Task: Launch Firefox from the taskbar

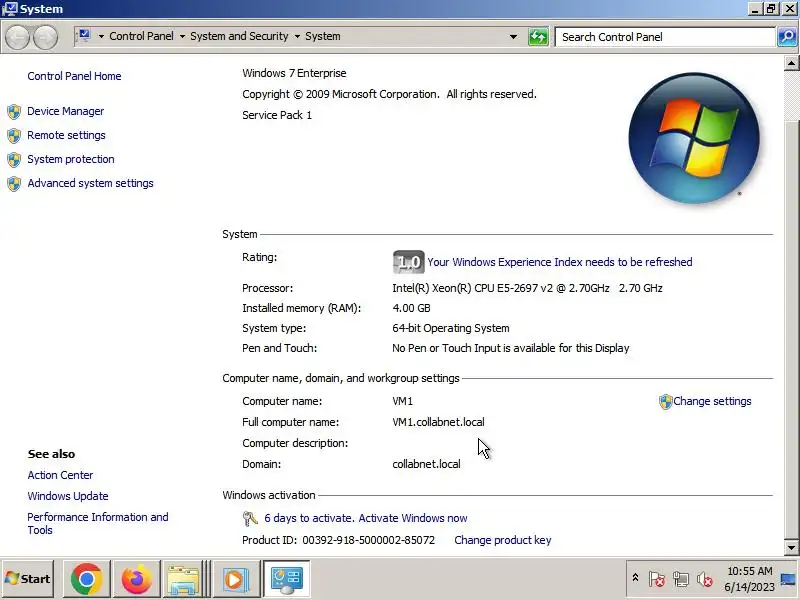Action: coord(136,579)
